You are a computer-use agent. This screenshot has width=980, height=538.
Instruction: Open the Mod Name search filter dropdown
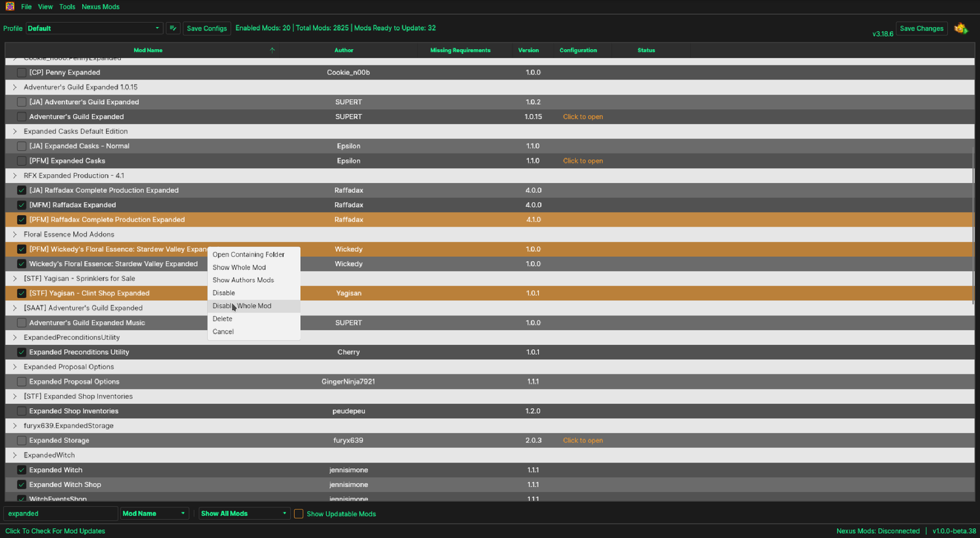click(154, 513)
